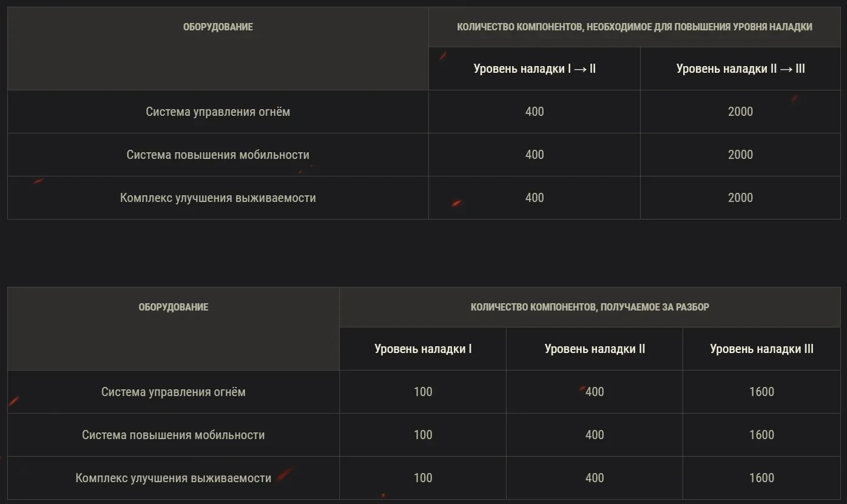Click "Система управления огнём" in the upgrade table
The image size is (847, 504).
pos(218,112)
